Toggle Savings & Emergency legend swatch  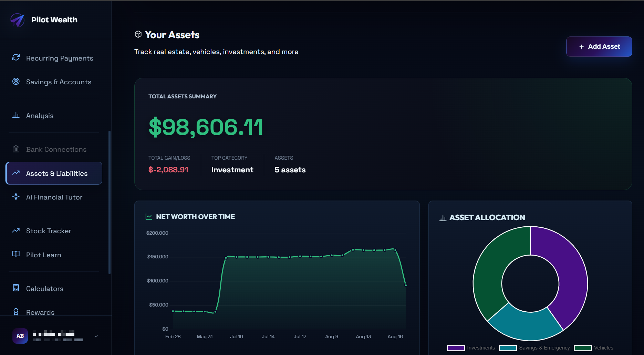coord(508,348)
